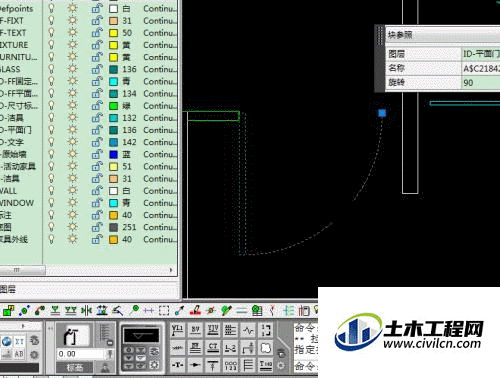The width and height of the screenshot is (500, 378).
Task: Click the magnifier with green dot icon
Action: click(134, 311)
